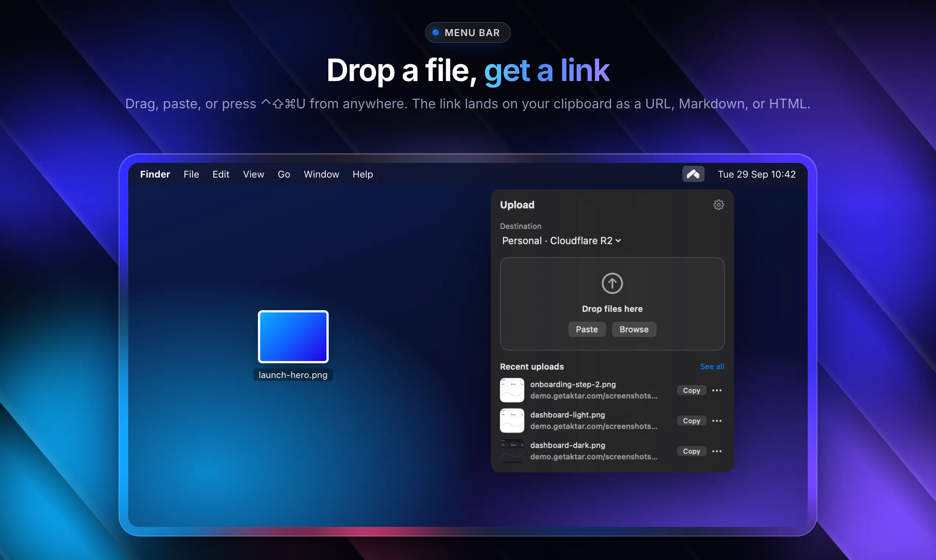Open the File menu
Viewport: 936px width, 560px height.
(191, 174)
